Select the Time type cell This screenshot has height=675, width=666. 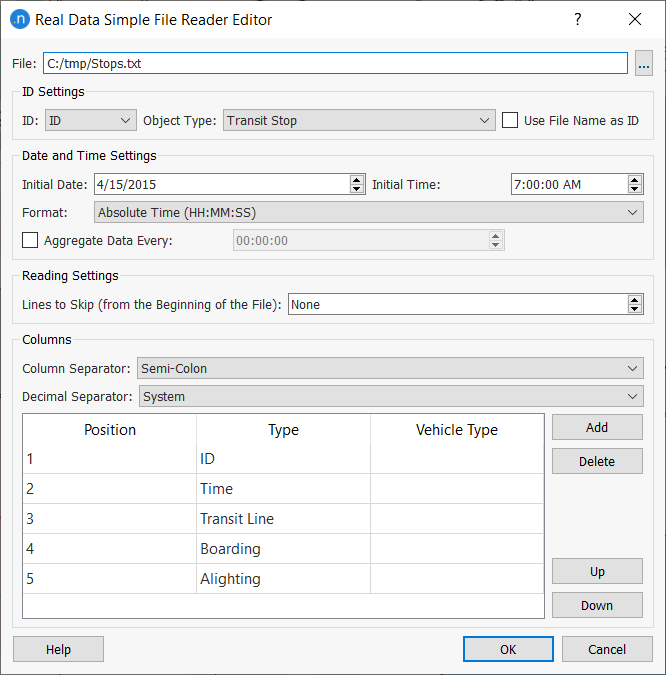[x=283, y=489]
